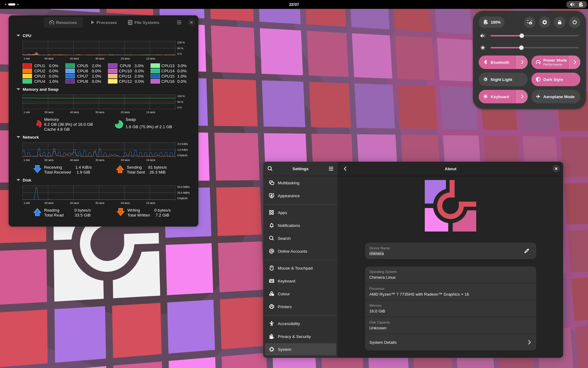The width and height of the screenshot is (588, 368).
Task: Edit the device name pencil icon
Action: pos(527,251)
